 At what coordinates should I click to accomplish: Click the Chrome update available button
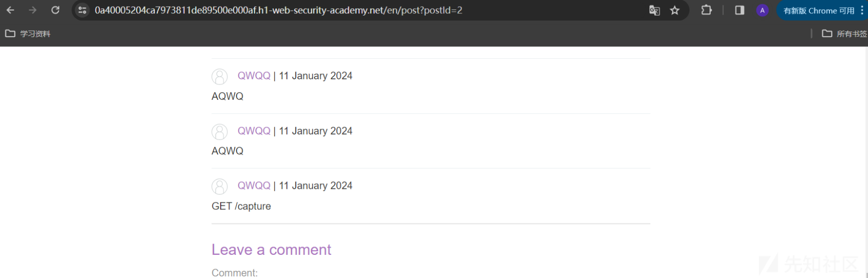click(x=819, y=10)
